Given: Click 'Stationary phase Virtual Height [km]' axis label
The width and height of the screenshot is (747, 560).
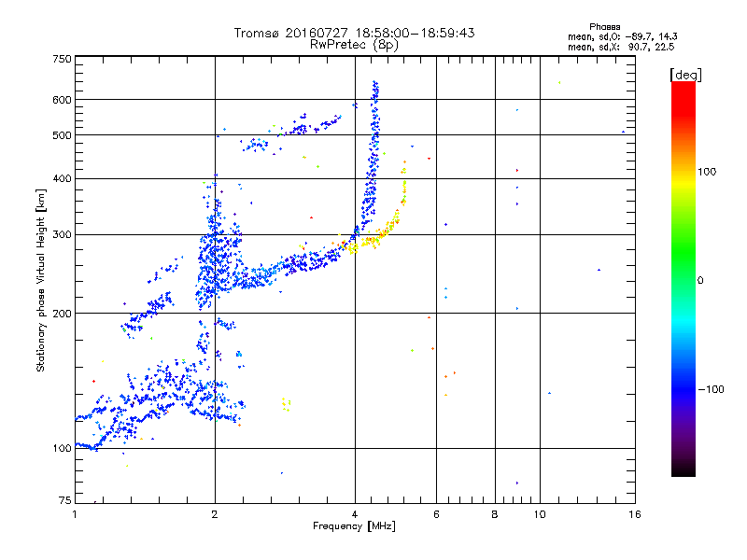Looking at the screenshot, I should click(x=41, y=281).
